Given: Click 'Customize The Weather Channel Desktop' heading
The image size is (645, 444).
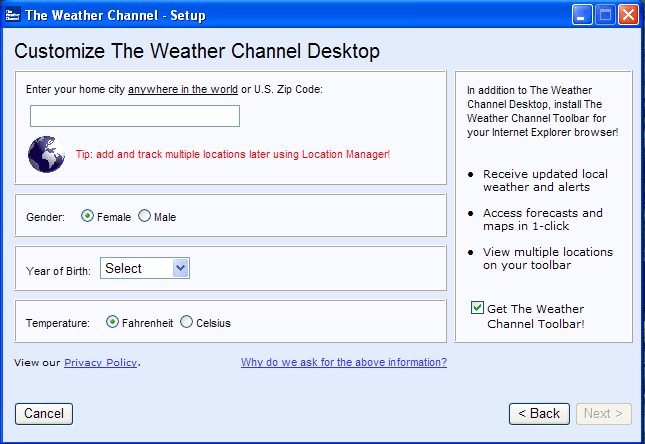Looking at the screenshot, I should (197, 51).
